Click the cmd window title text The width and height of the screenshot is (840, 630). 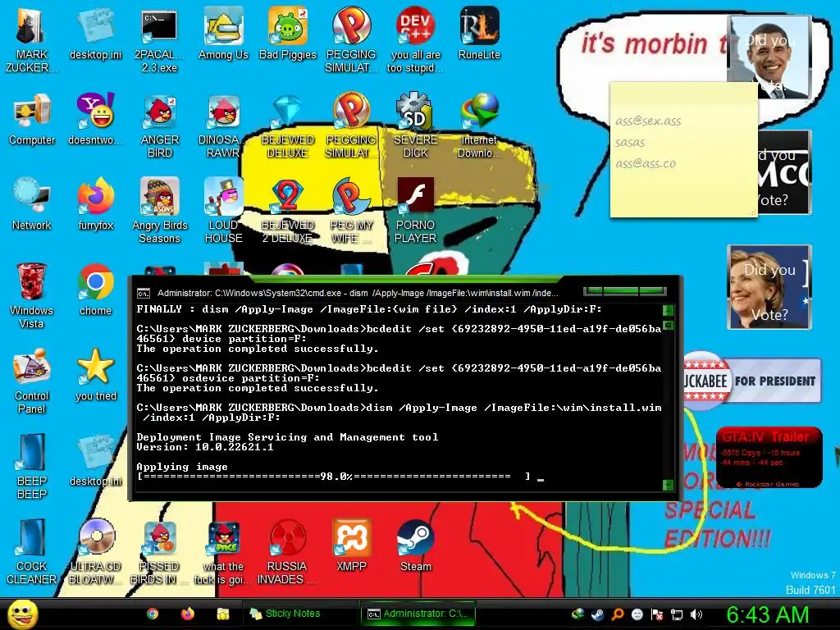358,293
